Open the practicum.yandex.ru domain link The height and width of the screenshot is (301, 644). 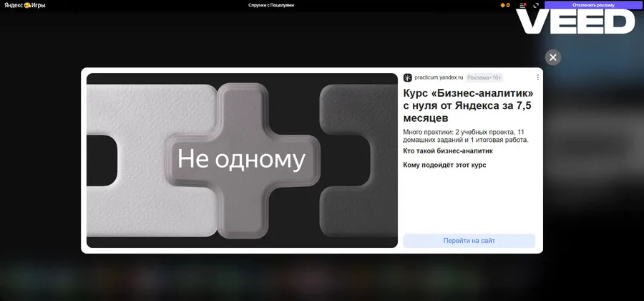coord(439,77)
